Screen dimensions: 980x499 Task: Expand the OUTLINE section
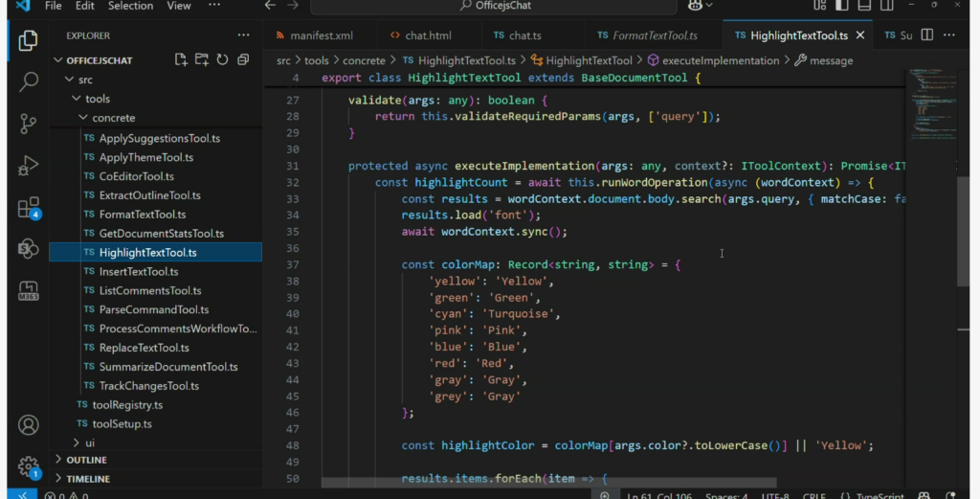tap(86, 460)
